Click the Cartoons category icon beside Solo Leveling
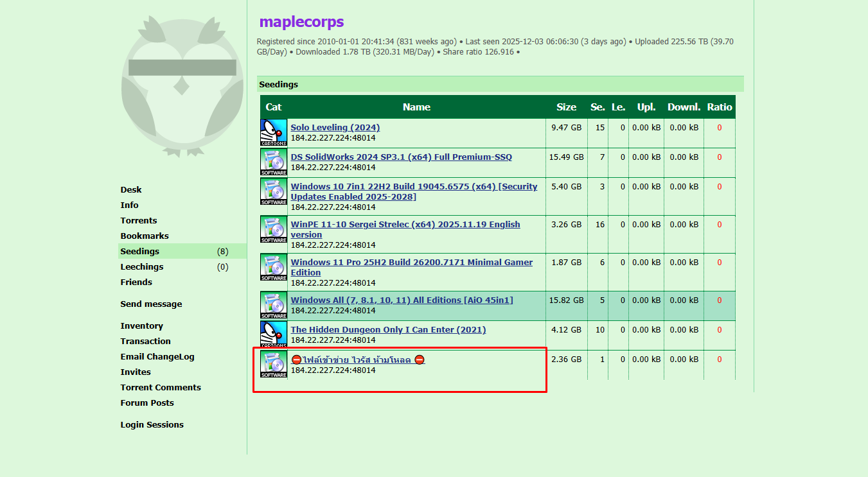 point(274,133)
